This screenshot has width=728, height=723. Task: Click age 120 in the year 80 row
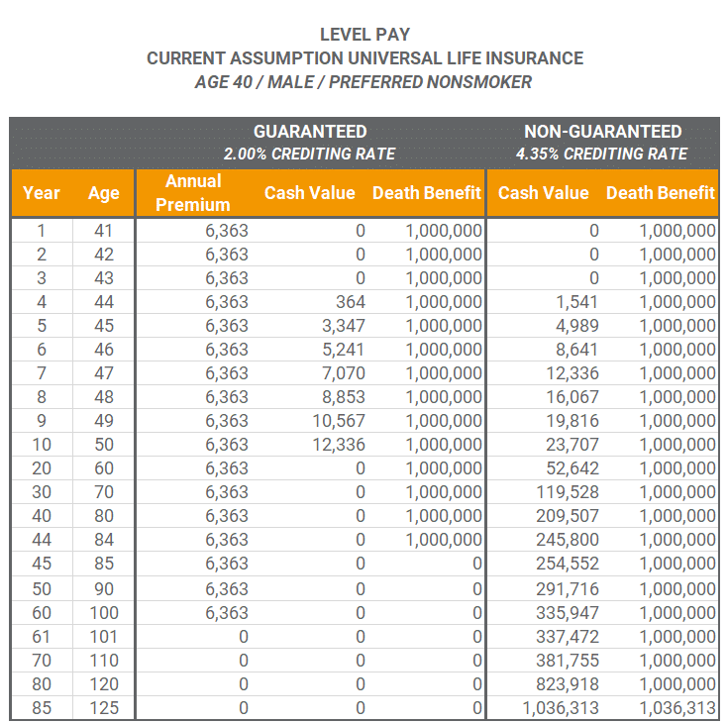104,684
